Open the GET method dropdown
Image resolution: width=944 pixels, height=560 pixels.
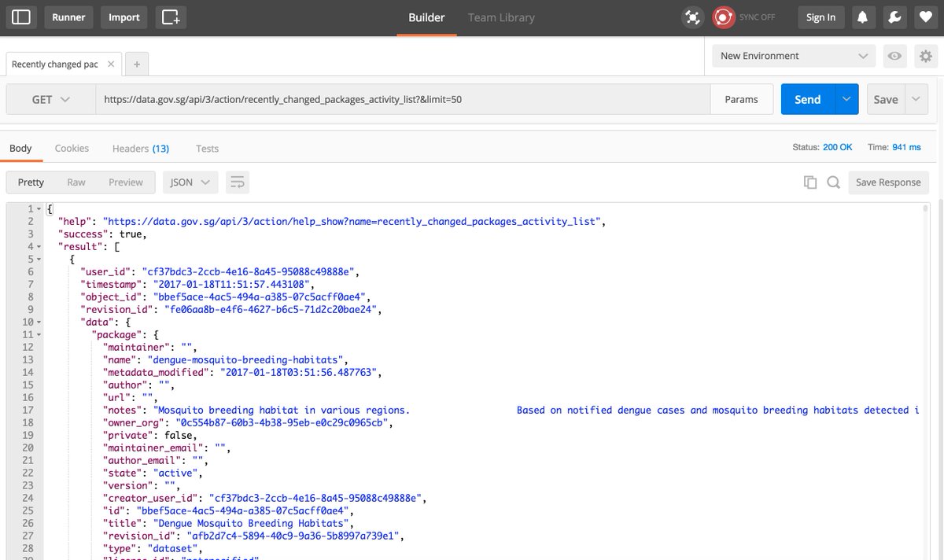(51, 99)
